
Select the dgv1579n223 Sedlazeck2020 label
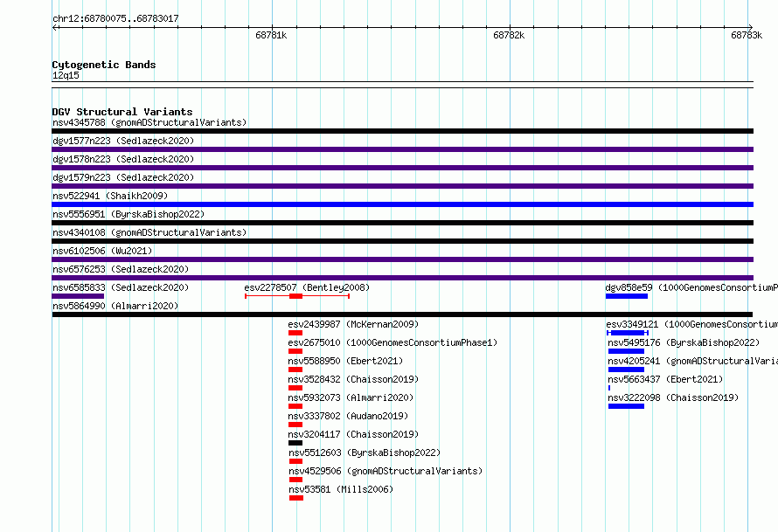[x=123, y=177]
